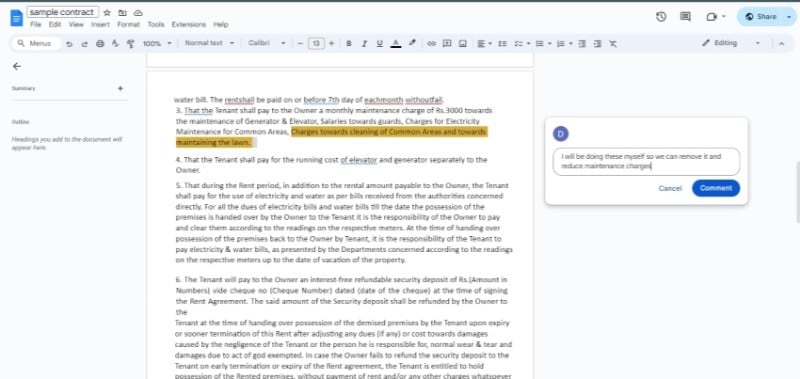Click the commenter avatar D
800x379 pixels.
(561, 134)
